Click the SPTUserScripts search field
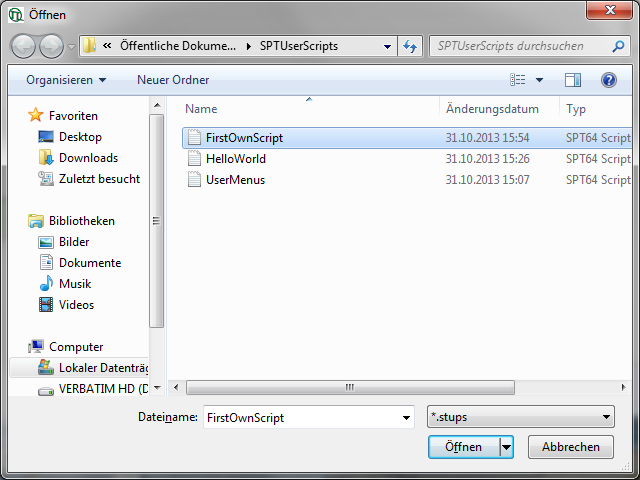Screen dimensions: 640x480 [520, 46]
